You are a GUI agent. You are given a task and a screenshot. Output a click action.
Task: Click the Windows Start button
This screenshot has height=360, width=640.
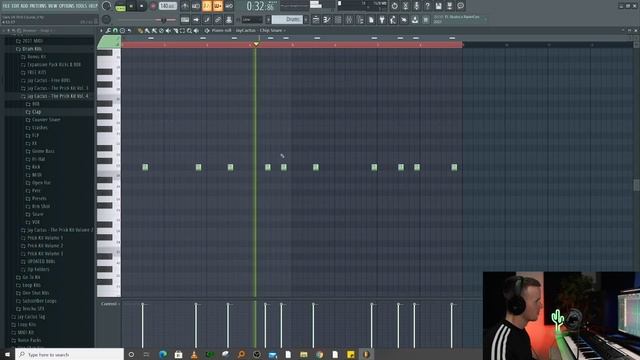pos(7,354)
